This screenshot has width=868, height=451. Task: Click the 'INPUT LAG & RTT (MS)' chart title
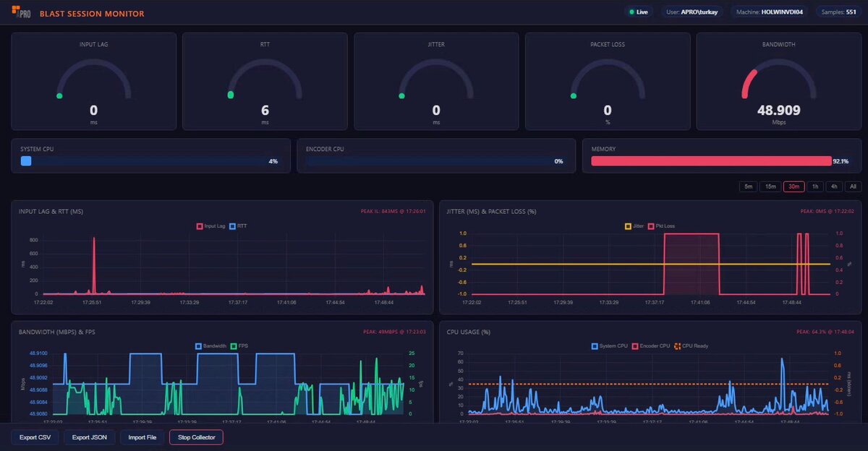click(x=51, y=212)
